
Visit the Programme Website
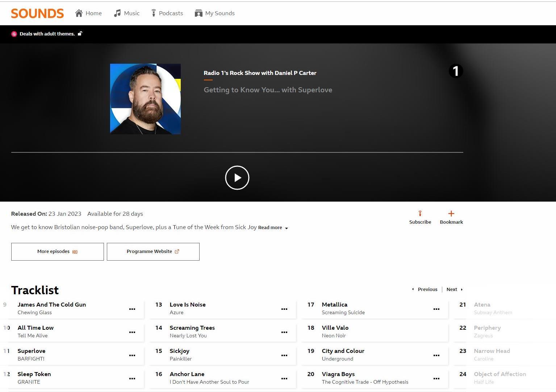(x=153, y=252)
